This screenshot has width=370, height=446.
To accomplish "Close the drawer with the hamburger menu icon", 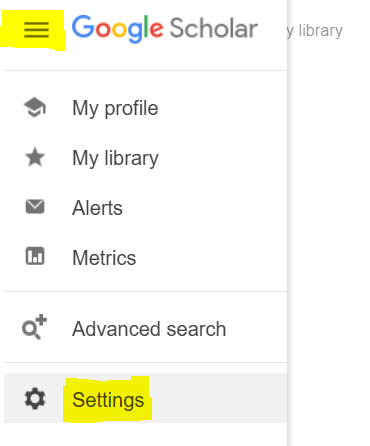I will [36, 30].
